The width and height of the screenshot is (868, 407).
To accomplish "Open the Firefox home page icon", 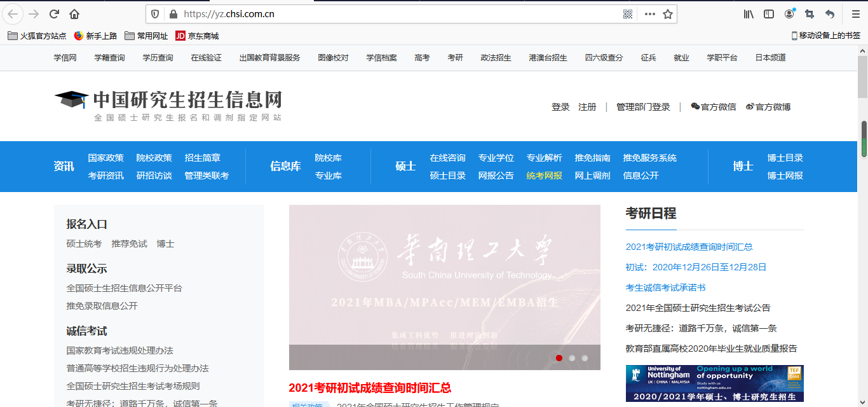I will [74, 14].
